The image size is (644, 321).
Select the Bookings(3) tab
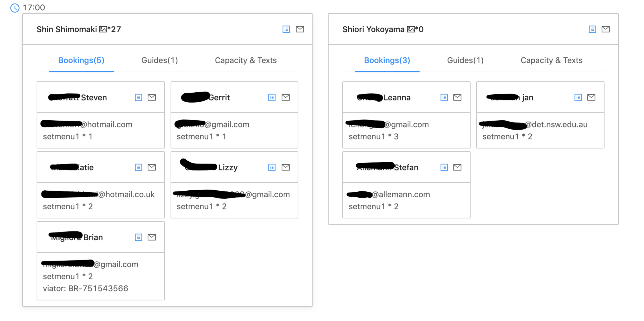pos(387,60)
